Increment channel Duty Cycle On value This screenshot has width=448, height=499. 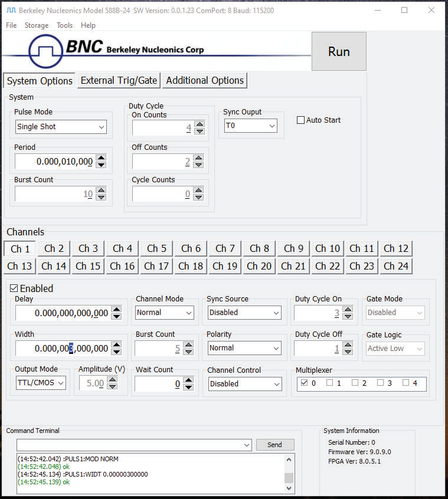[x=348, y=309]
